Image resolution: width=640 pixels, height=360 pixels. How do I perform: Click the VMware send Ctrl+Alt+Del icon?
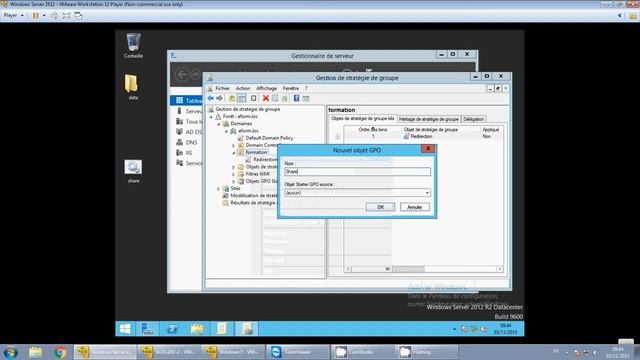54,16
